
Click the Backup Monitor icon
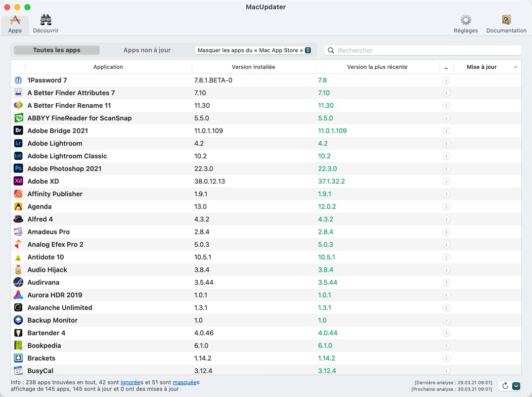pyautogui.click(x=18, y=320)
